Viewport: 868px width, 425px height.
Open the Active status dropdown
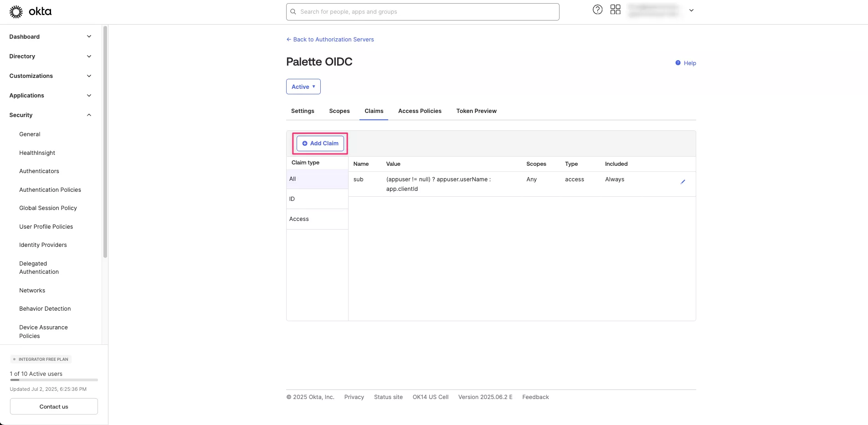[303, 87]
